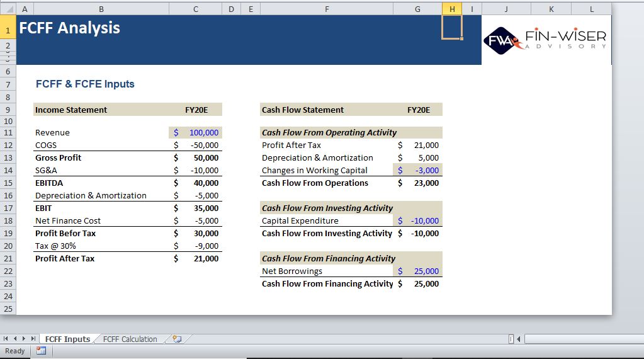Select the EBIT value 35,000
This screenshot has width=644, height=359.
point(196,208)
